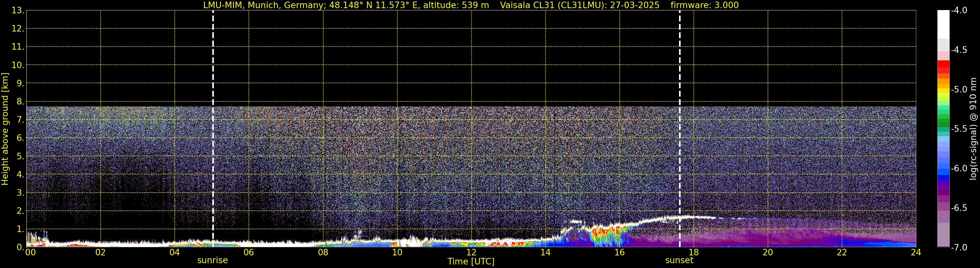
Task: Click the height axis tick '11.'
Action: pyautogui.click(x=18, y=47)
